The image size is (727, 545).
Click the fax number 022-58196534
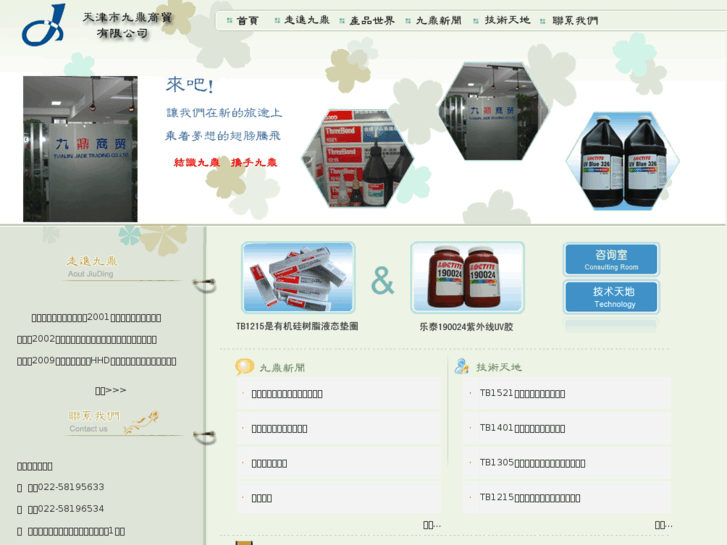point(71,509)
